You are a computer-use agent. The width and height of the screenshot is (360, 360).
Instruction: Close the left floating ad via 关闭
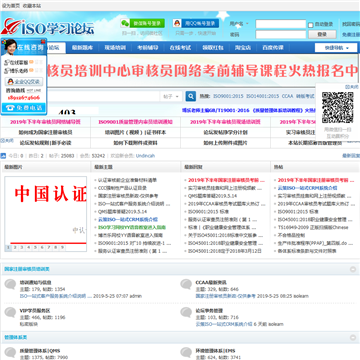pos(7,141)
